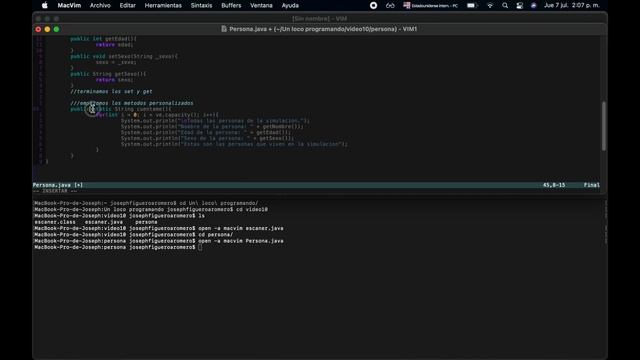Open the Buffers menu

(x=231, y=5)
